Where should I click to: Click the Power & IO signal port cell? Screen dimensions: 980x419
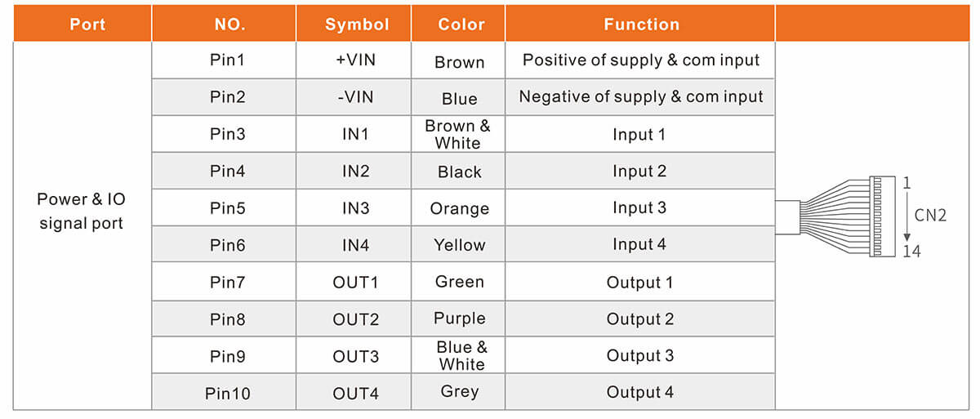82,211
